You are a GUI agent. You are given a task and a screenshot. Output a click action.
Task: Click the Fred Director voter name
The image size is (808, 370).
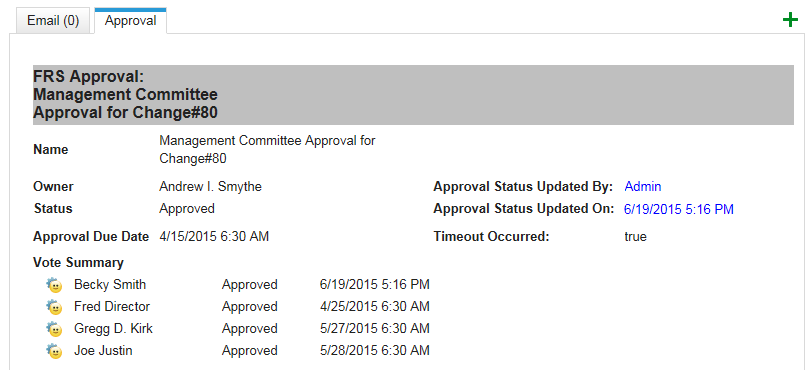112,307
